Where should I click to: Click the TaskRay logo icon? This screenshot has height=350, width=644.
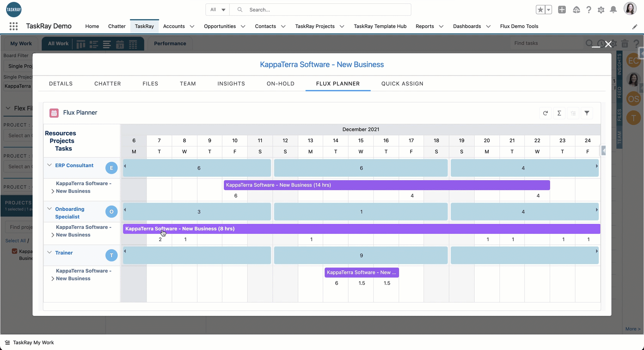14,10
